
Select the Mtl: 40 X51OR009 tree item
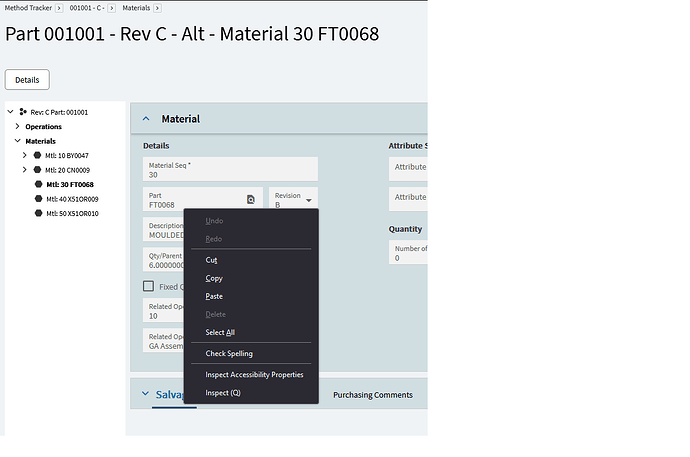72,199
